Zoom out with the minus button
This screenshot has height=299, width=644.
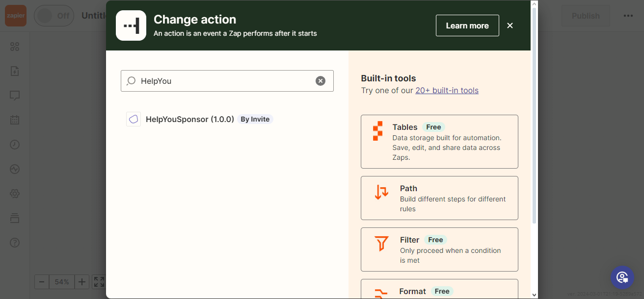click(42, 282)
